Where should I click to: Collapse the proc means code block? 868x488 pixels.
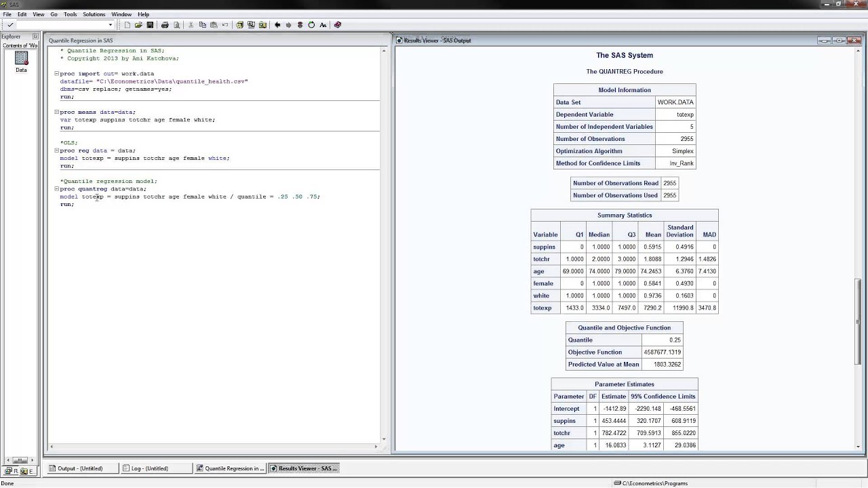pyautogui.click(x=56, y=112)
